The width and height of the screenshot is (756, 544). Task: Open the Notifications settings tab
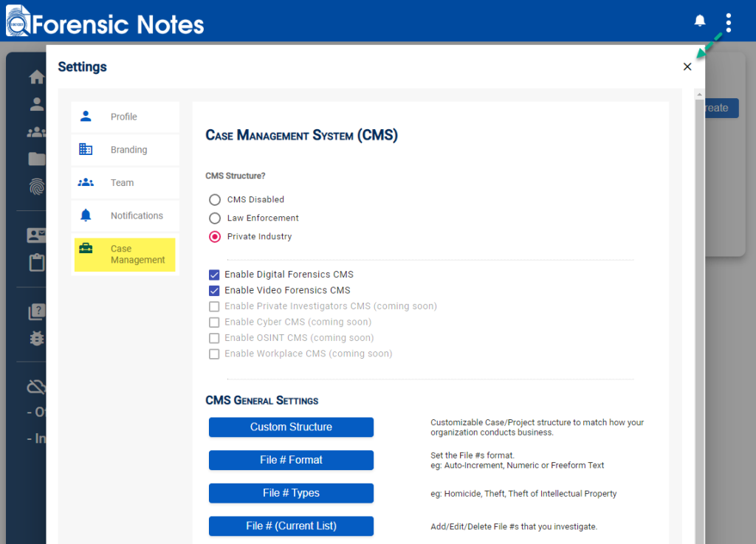[125, 216]
